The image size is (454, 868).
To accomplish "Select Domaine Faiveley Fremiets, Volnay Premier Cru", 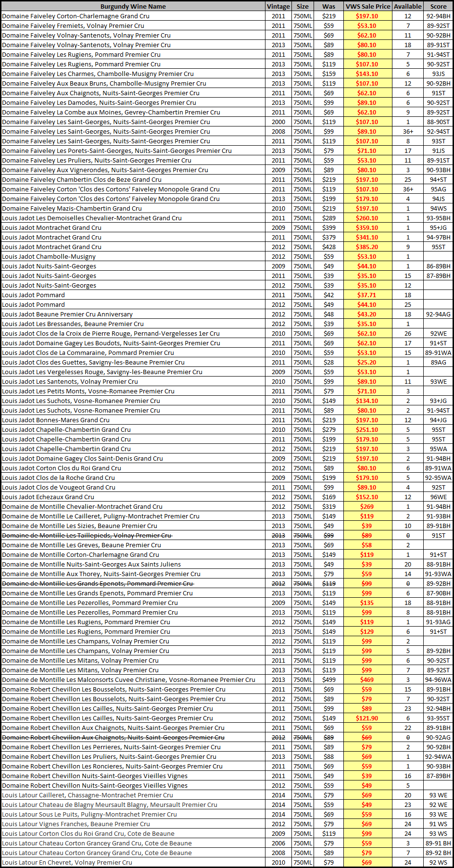I will (73, 26).
